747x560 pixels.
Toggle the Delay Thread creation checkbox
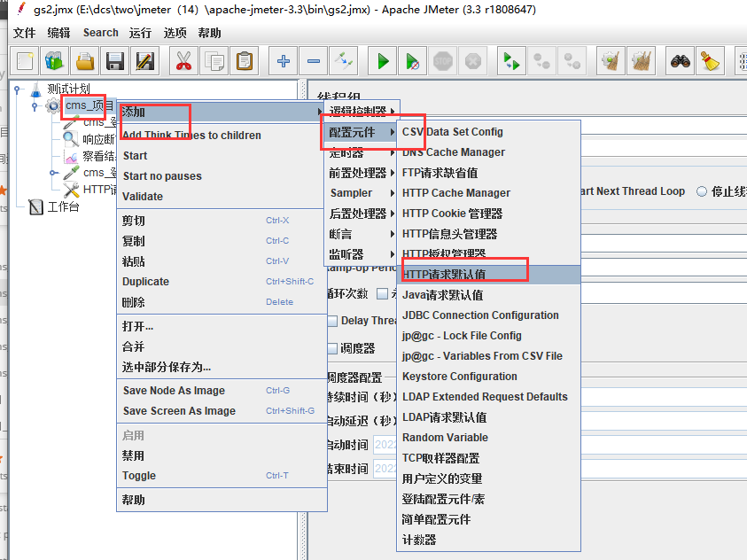pyautogui.click(x=333, y=321)
